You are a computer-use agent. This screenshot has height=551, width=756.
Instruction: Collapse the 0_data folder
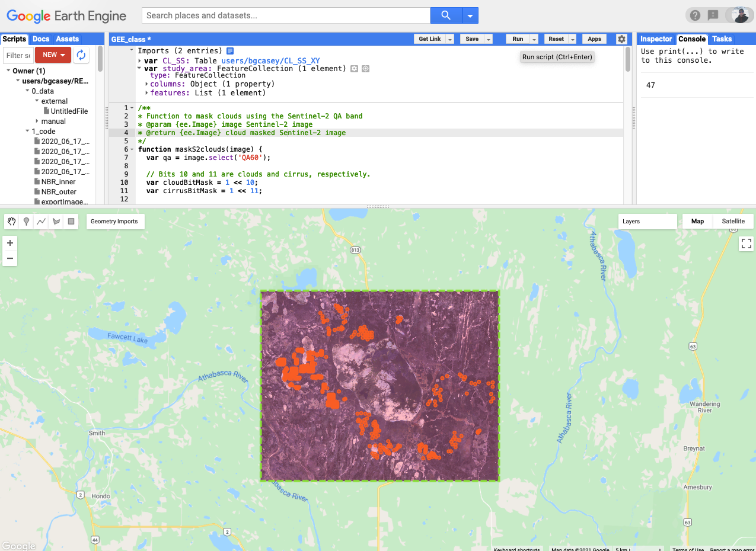[27, 91]
